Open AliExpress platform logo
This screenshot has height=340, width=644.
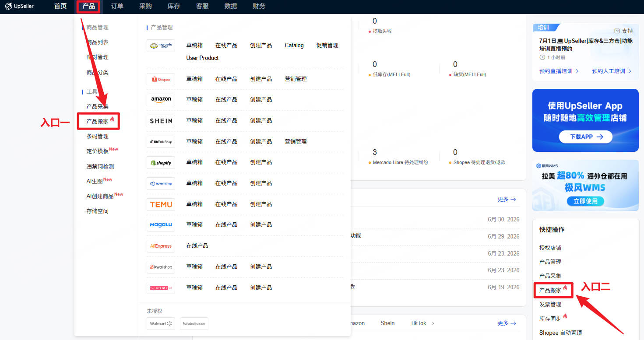(x=161, y=246)
